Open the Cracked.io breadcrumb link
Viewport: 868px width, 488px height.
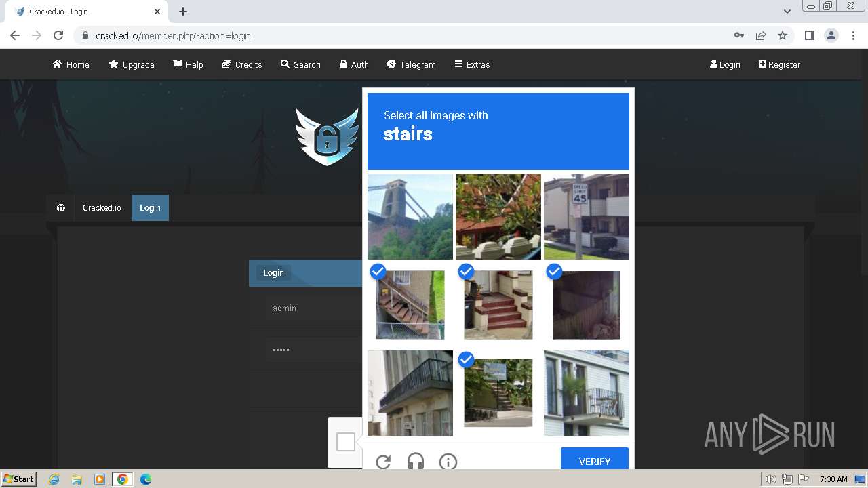(x=102, y=207)
